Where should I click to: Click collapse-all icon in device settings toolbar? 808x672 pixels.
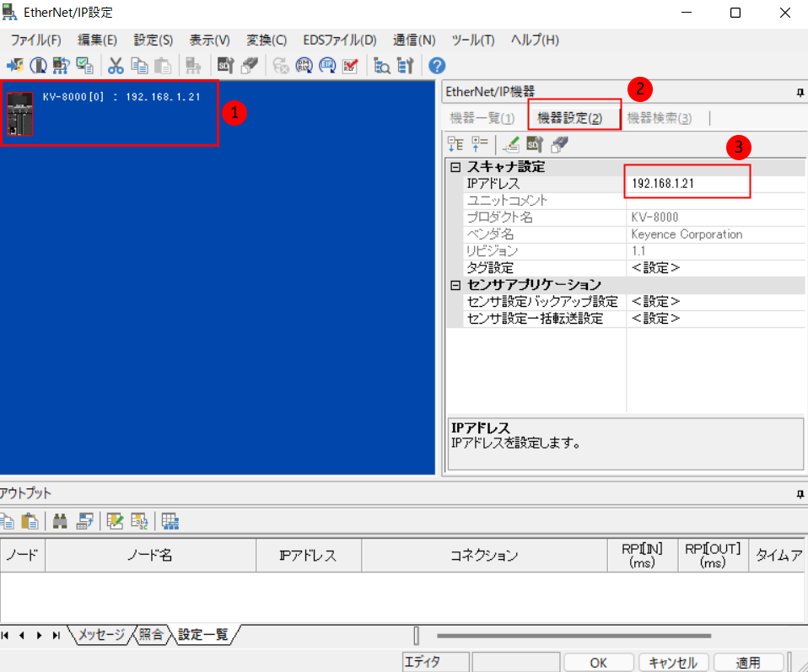[480, 144]
